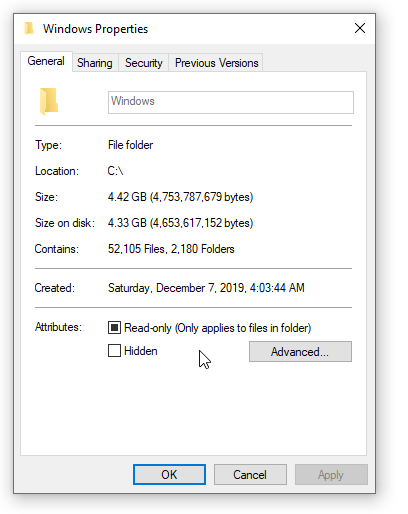The image size is (408, 514).
Task: Switch to the Sharing tab
Action: click(x=95, y=63)
